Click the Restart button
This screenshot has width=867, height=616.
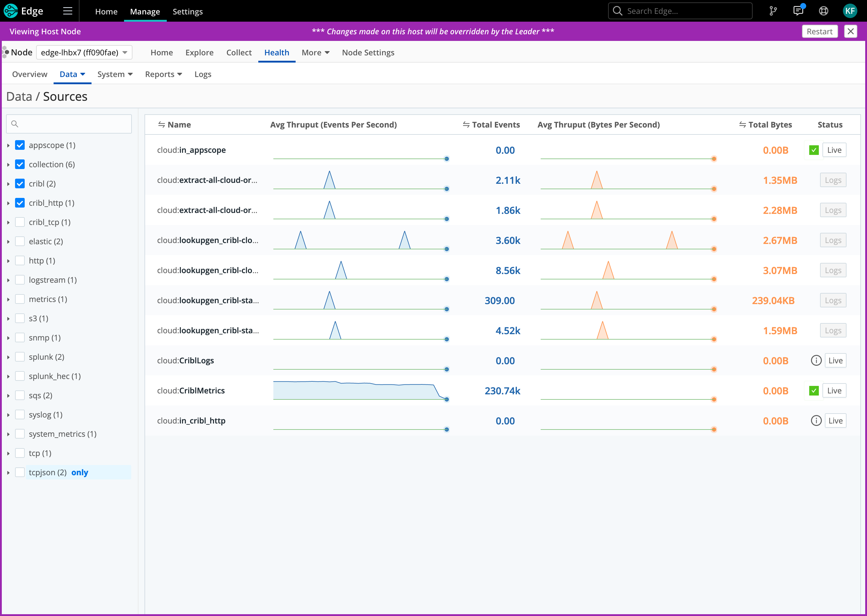(x=819, y=31)
